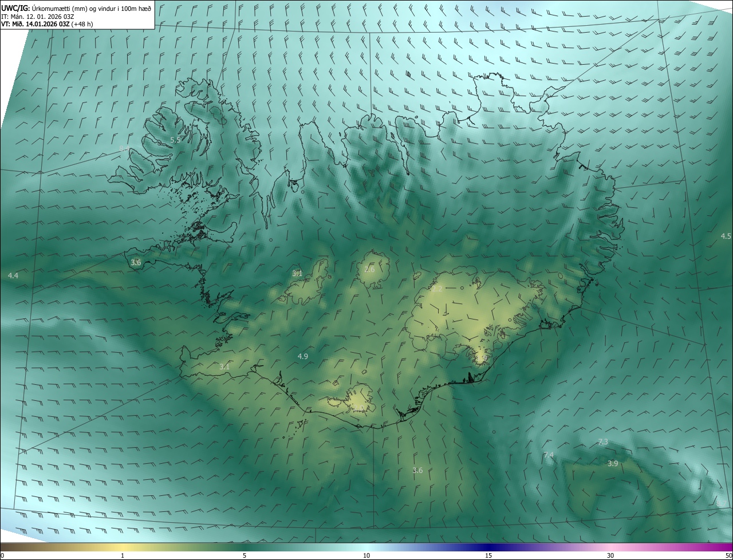Viewport: 733px width, 560px height.
Task: Click the 5.5 value over the Westfjords
Action: coord(176,140)
